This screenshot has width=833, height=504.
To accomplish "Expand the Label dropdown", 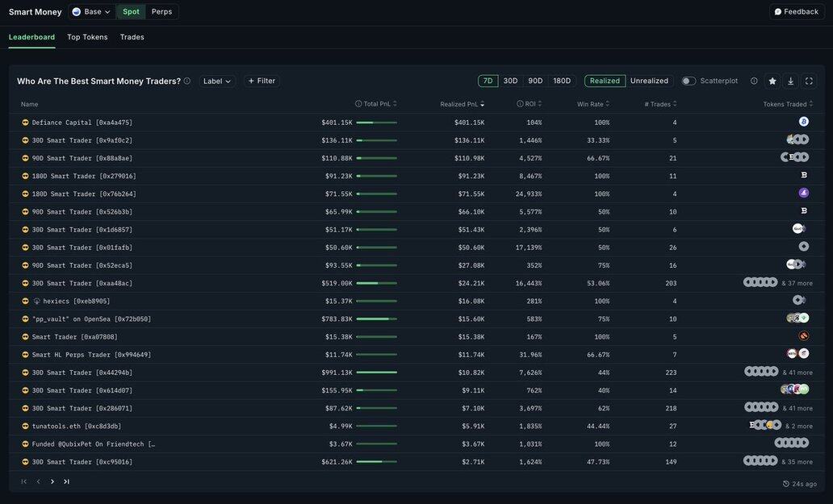I will (x=217, y=81).
